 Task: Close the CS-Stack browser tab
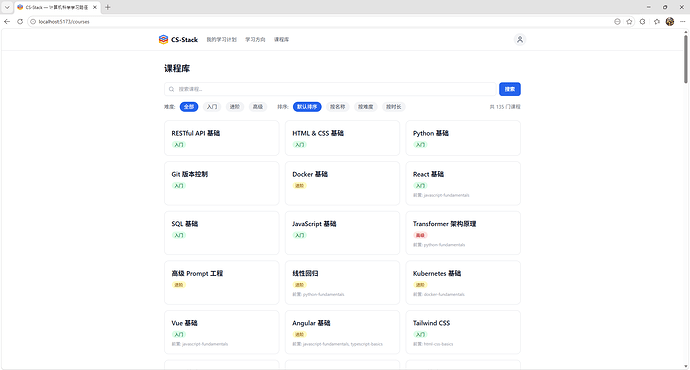click(95, 7)
